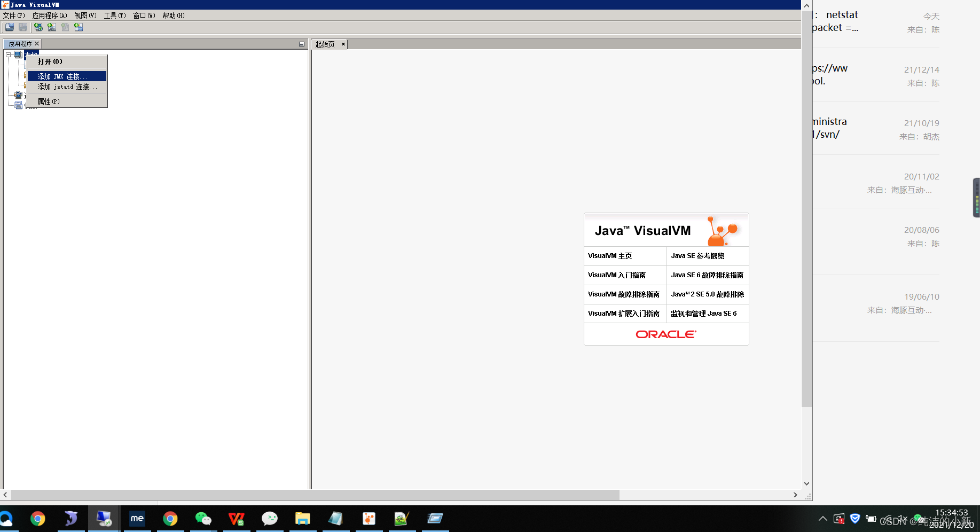980x532 pixels.
Task: Open the Java SE 参考概览 link
Action: (697, 256)
